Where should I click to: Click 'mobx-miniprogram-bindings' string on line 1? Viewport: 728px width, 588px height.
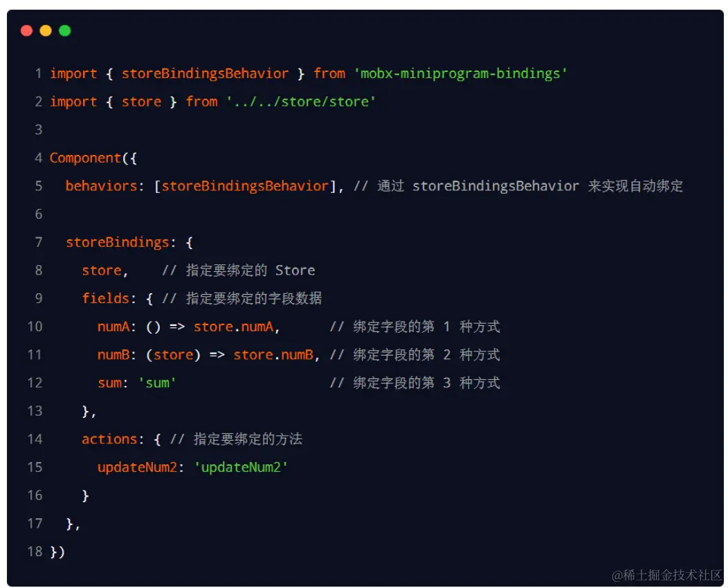(x=460, y=74)
